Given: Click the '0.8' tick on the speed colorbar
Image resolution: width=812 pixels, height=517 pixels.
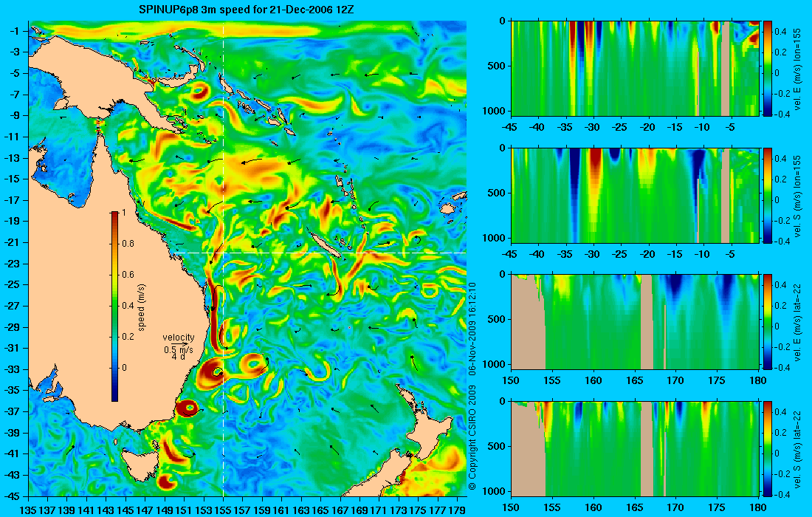Looking at the screenshot, I should click(x=128, y=244).
